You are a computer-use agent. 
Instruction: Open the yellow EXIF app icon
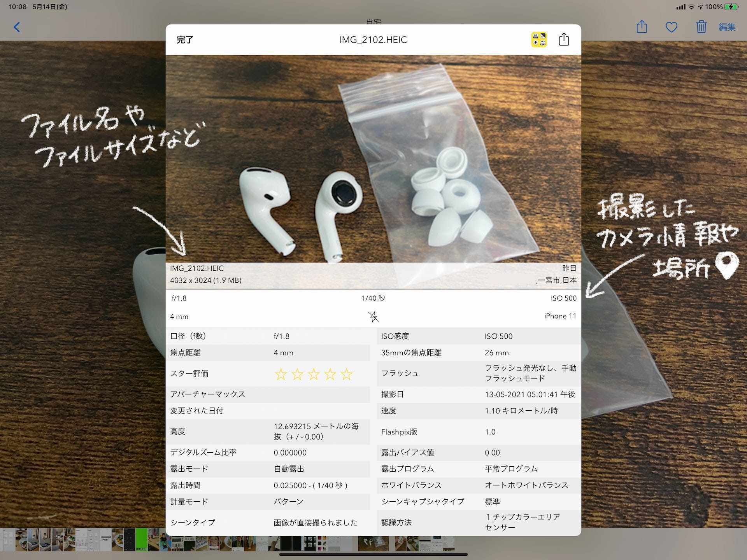(539, 40)
